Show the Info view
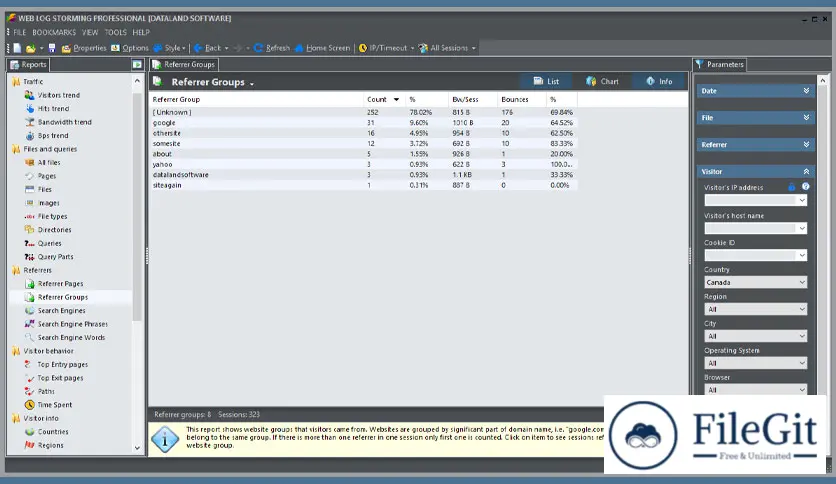The width and height of the screenshot is (836, 484). (660, 81)
